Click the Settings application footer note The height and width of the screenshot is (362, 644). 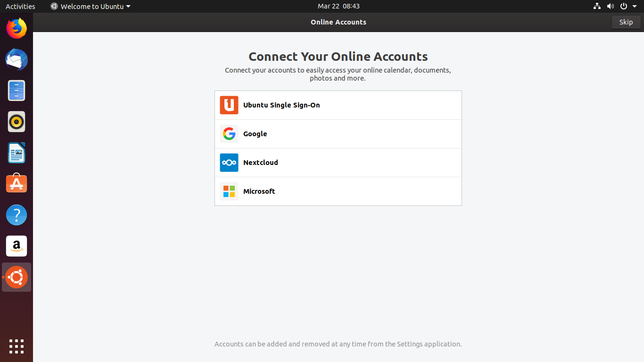338,344
